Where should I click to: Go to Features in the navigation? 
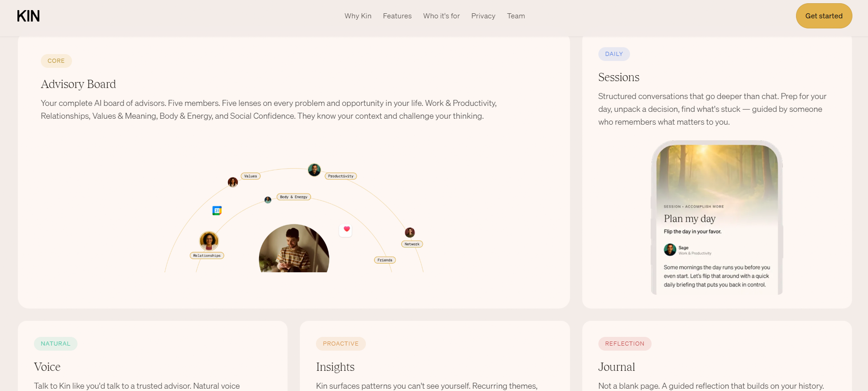[x=397, y=16]
